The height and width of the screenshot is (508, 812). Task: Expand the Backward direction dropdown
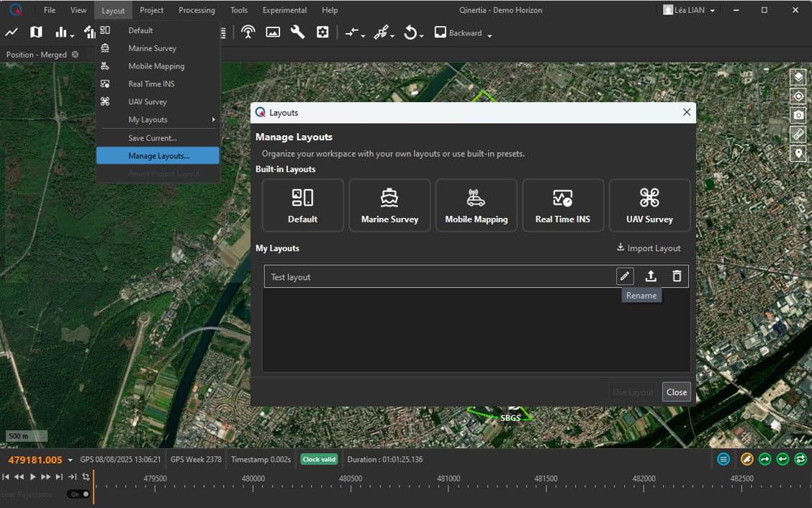pyautogui.click(x=490, y=35)
